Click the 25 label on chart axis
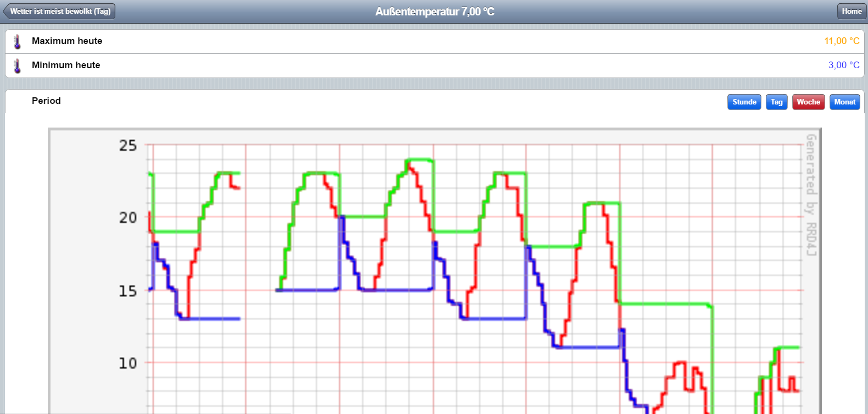This screenshot has width=868, height=414. tap(128, 146)
